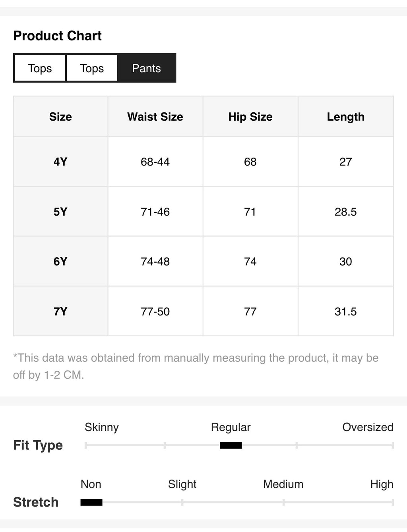This screenshot has width=407, height=532.
Task: Select the 4Y size row label
Action: (x=60, y=162)
